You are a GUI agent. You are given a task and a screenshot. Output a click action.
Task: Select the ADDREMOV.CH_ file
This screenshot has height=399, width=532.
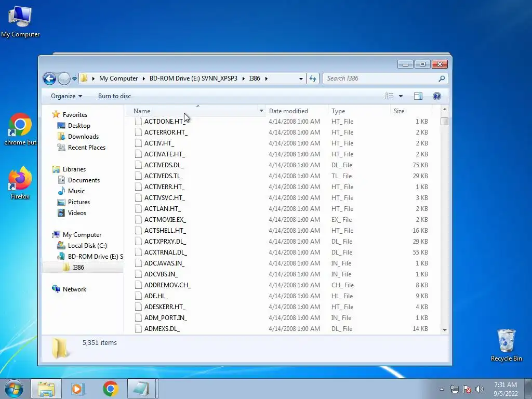[x=167, y=285]
